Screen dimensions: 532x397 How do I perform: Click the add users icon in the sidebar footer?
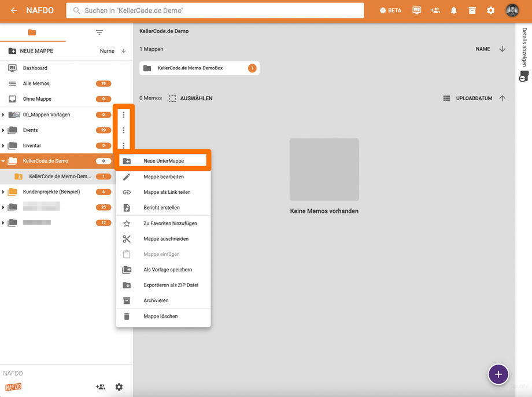tap(101, 387)
